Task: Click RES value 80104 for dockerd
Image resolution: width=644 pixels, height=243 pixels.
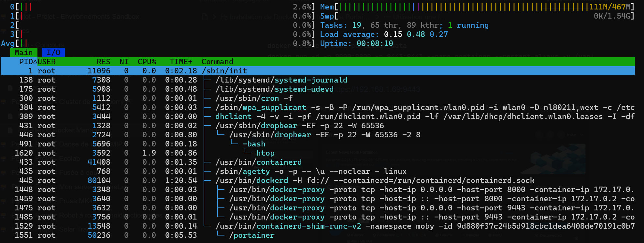Action: pyautogui.click(x=99, y=180)
